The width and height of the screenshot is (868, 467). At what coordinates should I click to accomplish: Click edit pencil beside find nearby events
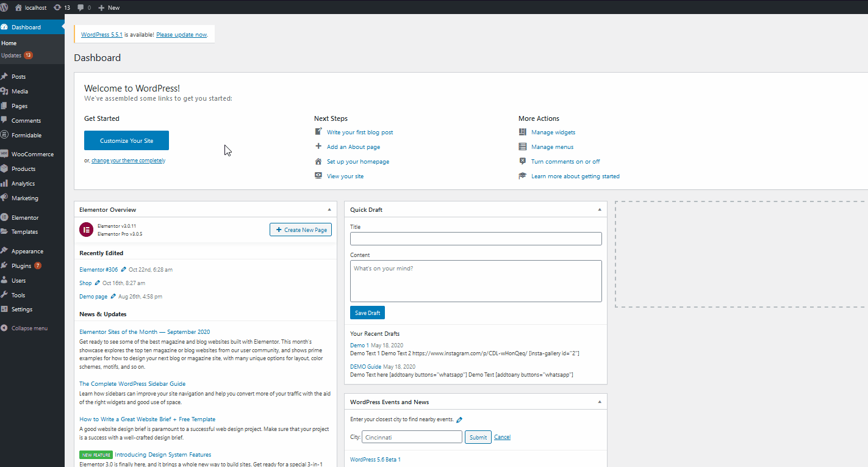pyautogui.click(x=459, y=419)
